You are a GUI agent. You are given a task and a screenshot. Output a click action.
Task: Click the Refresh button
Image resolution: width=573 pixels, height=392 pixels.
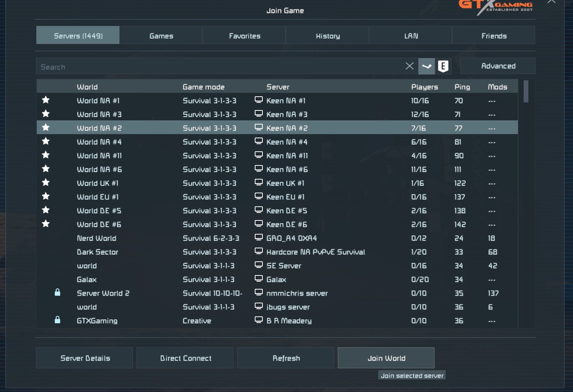[285, 358]
